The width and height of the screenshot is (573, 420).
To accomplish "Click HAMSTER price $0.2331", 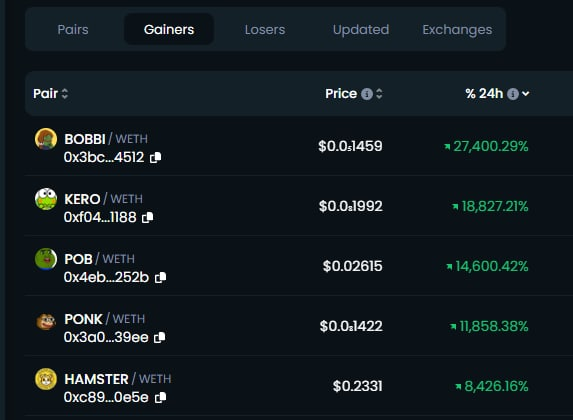I will point(357,386).
